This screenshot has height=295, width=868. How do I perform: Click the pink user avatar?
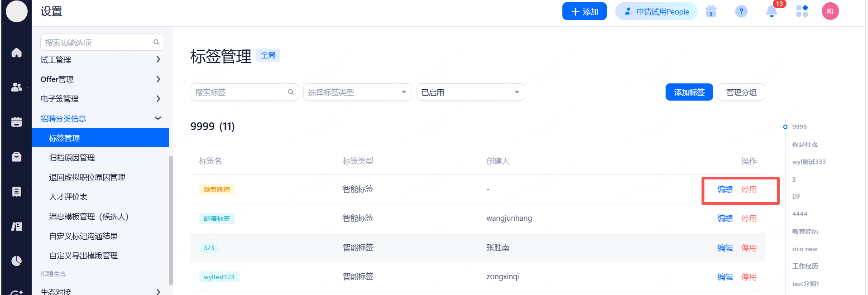pos(830,12)
